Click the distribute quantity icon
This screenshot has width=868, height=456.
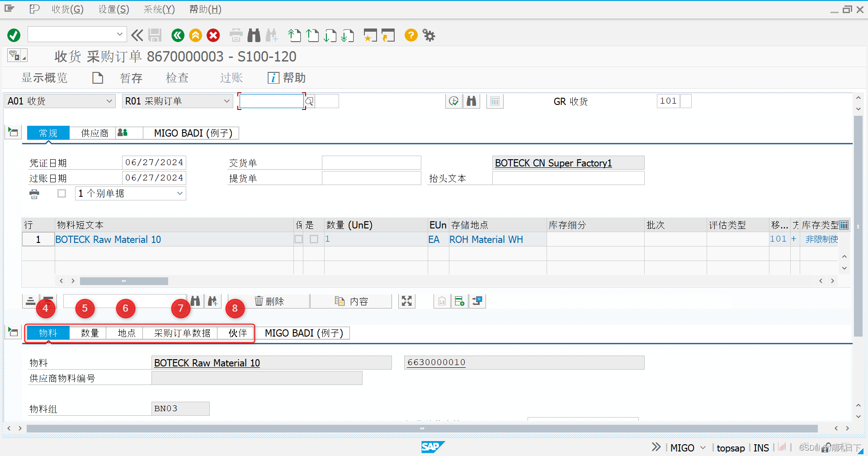tap(477, 301)
